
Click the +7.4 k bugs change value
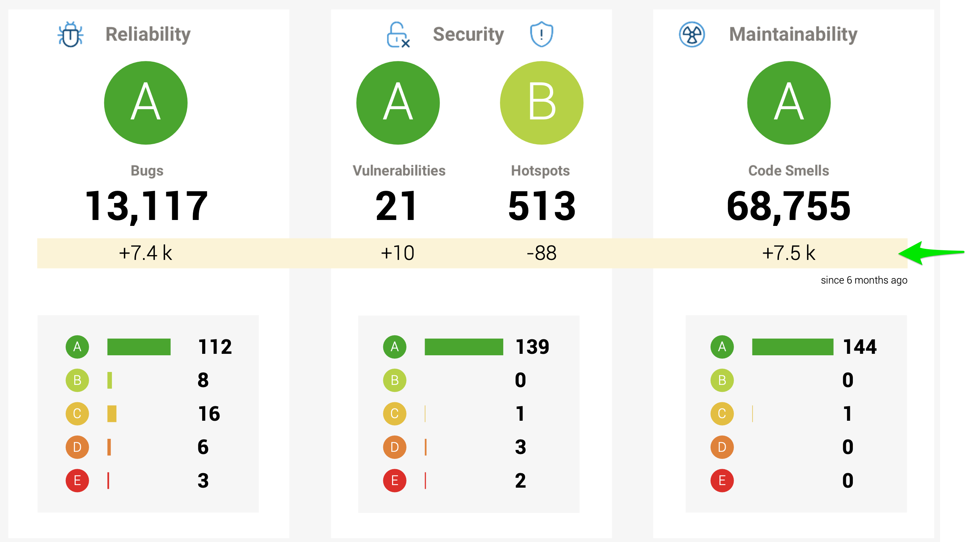point(146,253)
